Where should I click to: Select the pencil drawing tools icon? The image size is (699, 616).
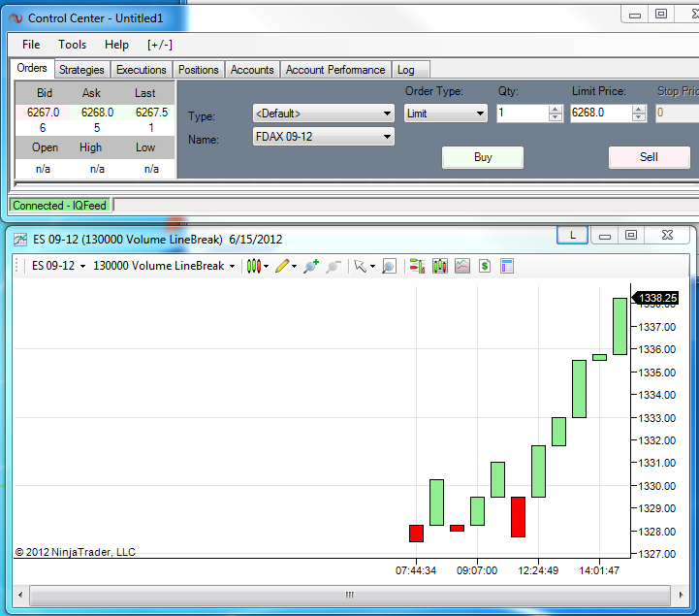coord(282,267)
